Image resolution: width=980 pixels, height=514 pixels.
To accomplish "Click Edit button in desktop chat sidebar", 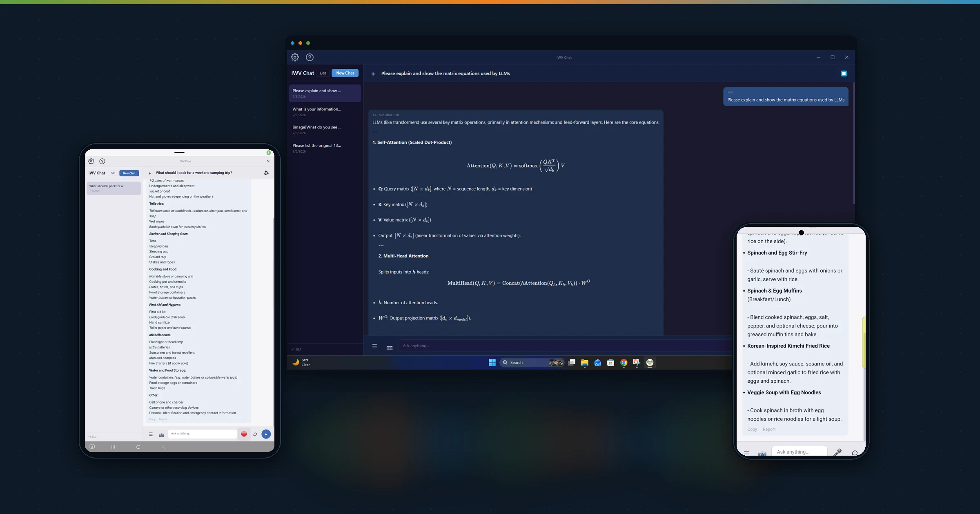I will tap(323, 73).
